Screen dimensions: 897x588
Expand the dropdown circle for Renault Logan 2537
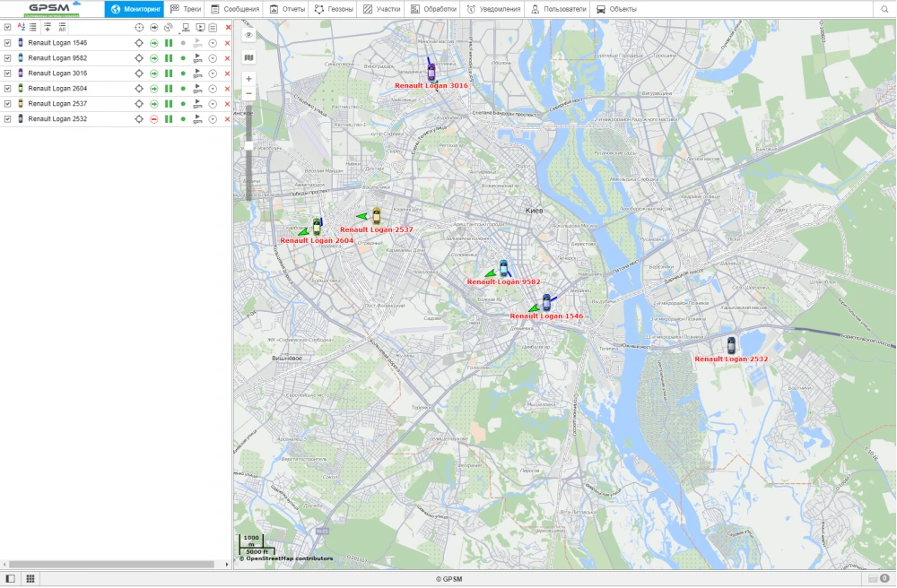coord(213,103)
